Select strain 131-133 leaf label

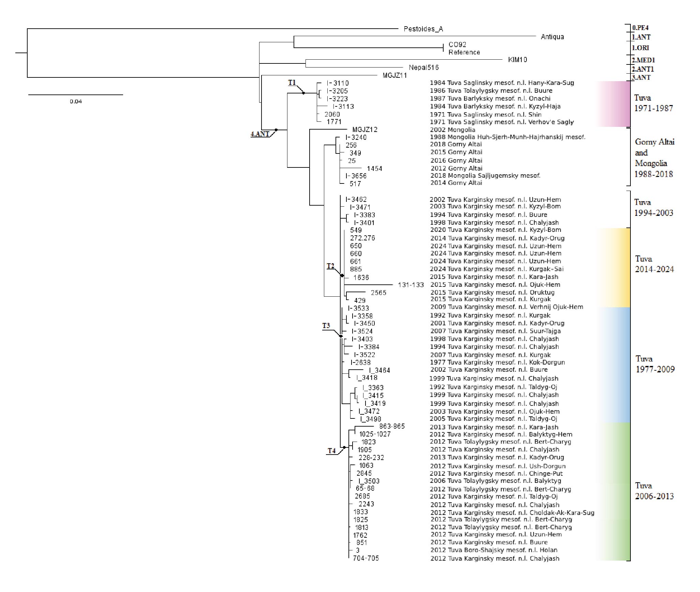[x=411, y=285]
